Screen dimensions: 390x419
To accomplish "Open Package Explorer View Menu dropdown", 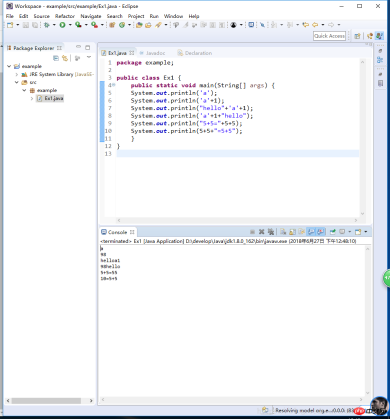I will 89,58.
